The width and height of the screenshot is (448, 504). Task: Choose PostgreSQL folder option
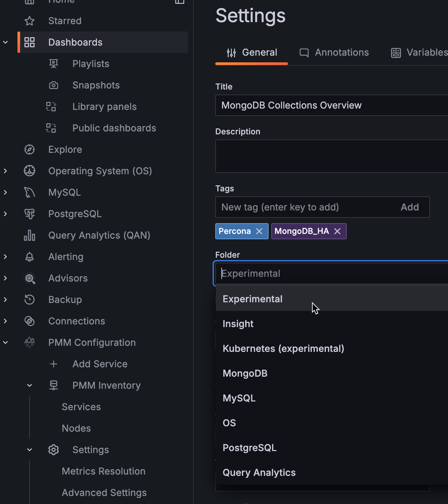(x=332, y=448)
